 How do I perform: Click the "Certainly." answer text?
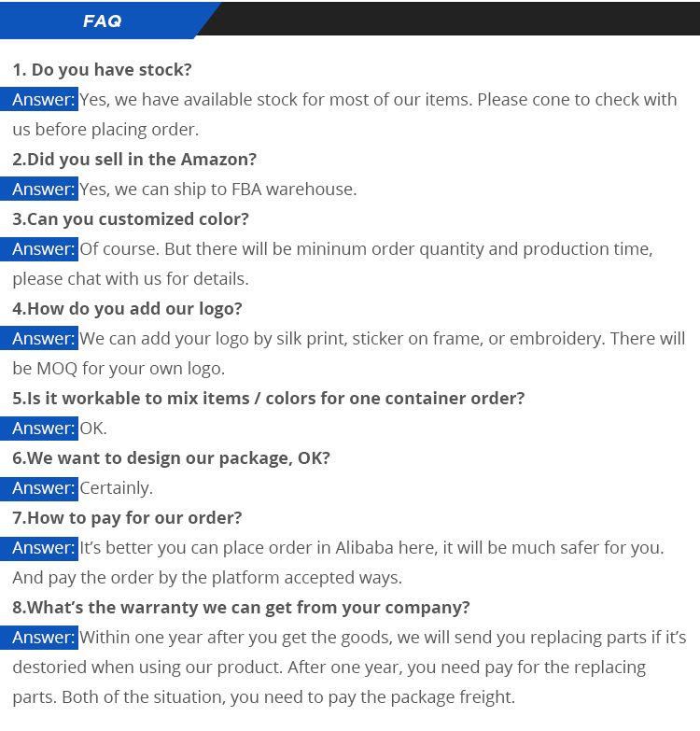117,488
